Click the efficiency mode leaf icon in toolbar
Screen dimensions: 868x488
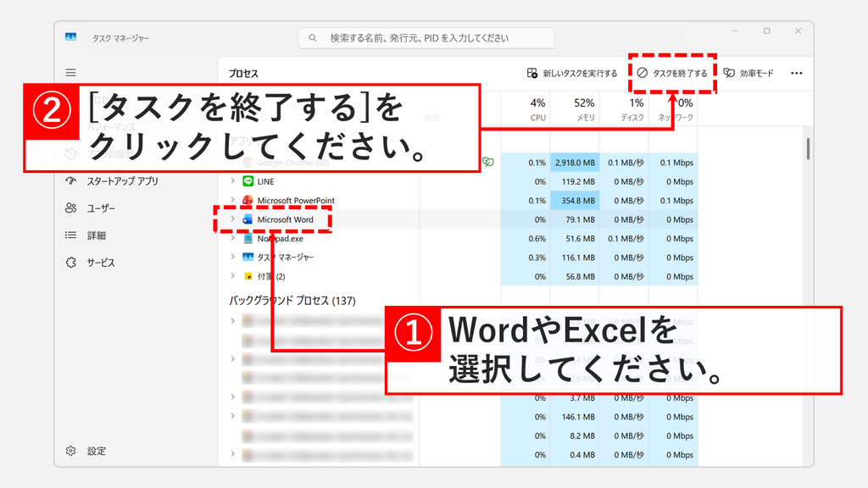pos(729,73)
